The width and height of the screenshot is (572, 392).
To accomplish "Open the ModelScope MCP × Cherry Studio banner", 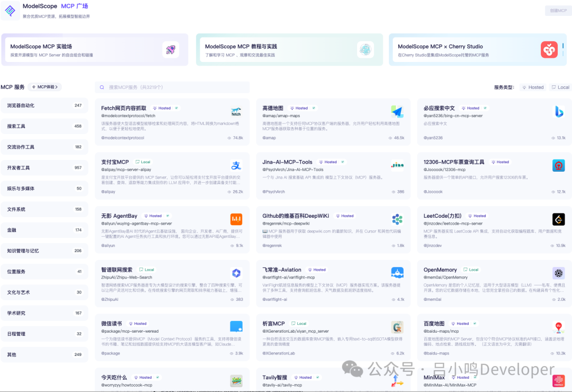I will pyautogui.click(x=478, y=50).
